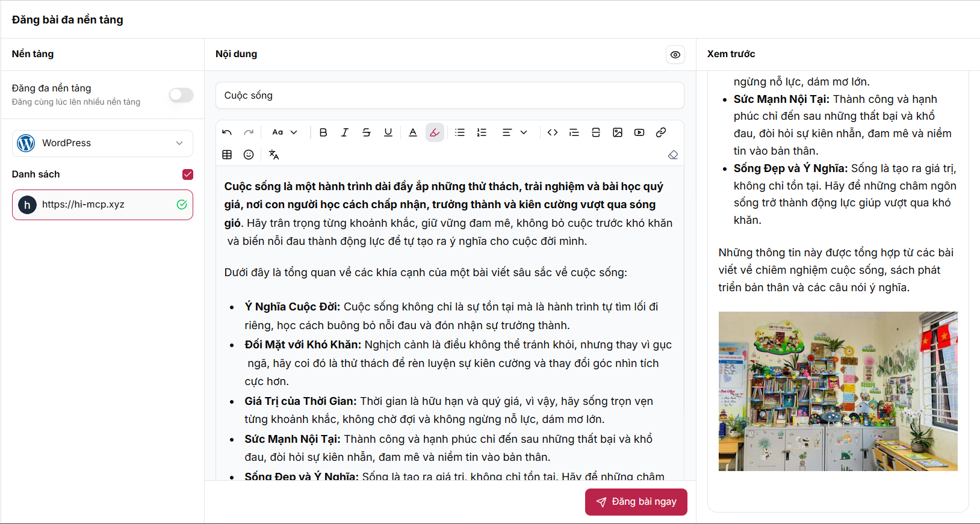Viewport: 980px width, 524px height.
Task: Toggle preview panel using eye icon
Action: click(x=675, y=55)
